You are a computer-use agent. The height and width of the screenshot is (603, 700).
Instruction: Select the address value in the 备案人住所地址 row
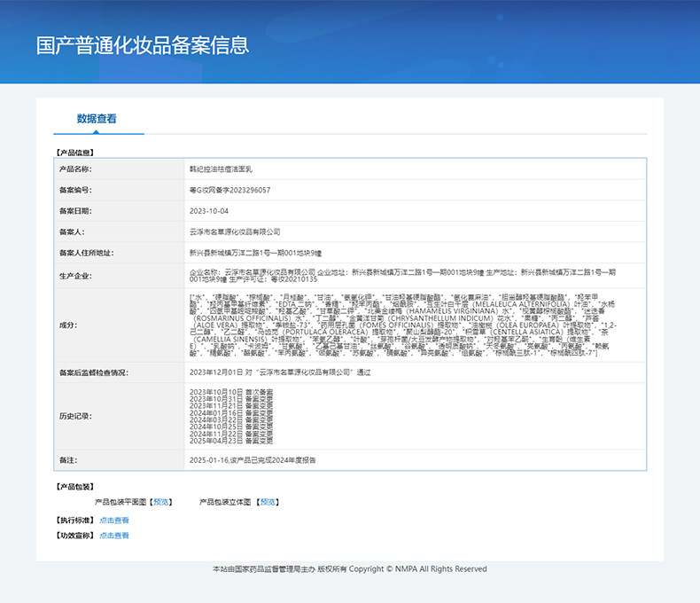pos(255,253)
